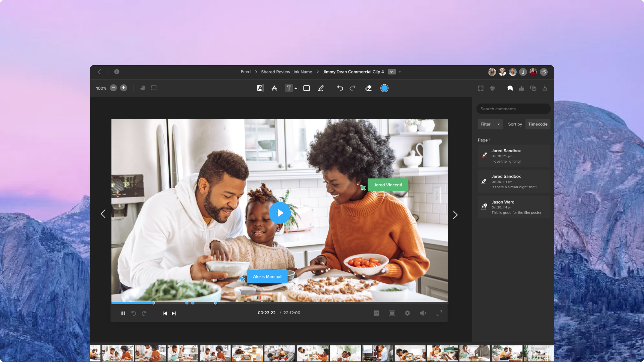Expand the v1 version dropdown
The width and height of the screenshot is (644, 362).
[x=399, y=72]
